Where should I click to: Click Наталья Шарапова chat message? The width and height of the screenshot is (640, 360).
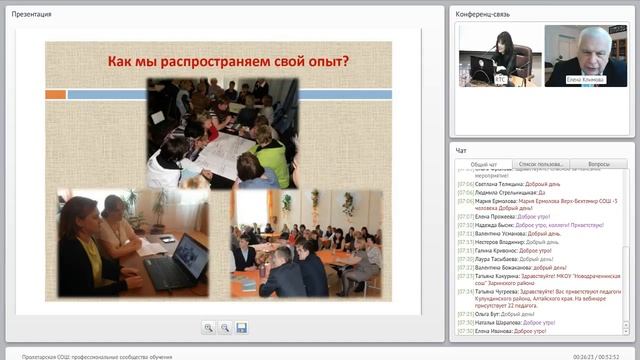coord(506,323)
